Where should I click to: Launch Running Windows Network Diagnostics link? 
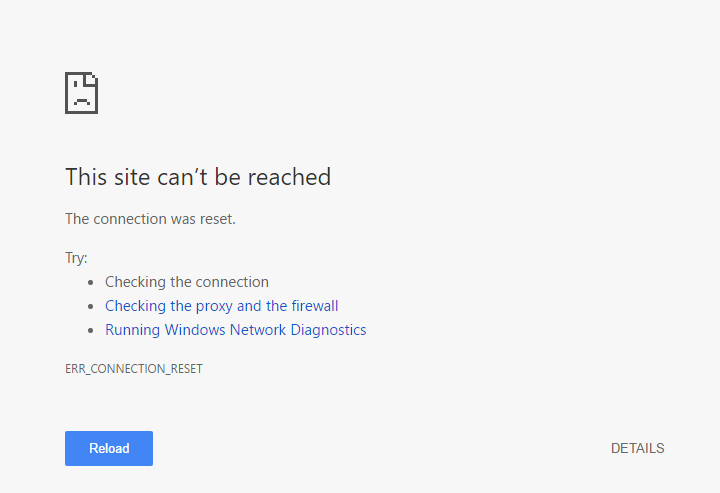(x=236, y=330)
